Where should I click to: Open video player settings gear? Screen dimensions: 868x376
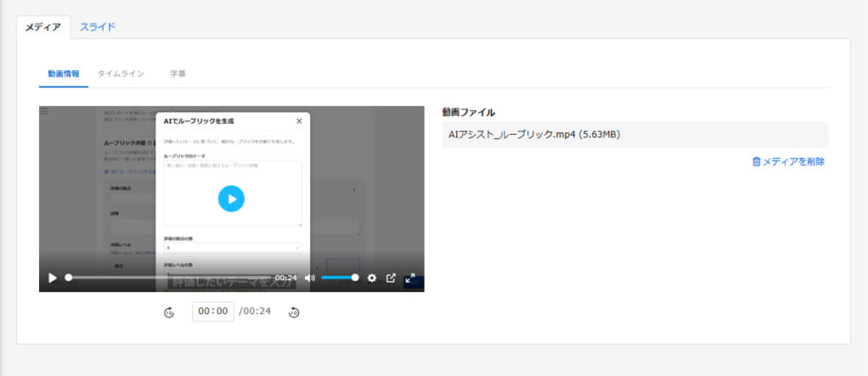click(371, 278)
